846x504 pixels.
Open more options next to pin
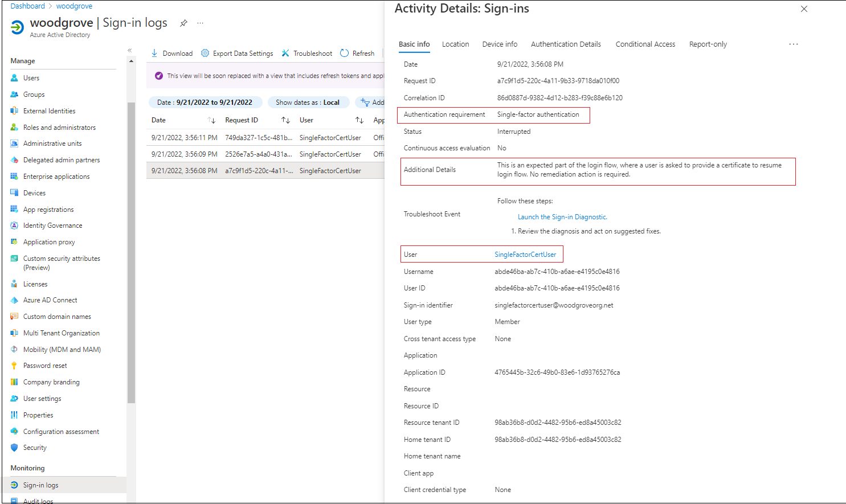(200, 23)
